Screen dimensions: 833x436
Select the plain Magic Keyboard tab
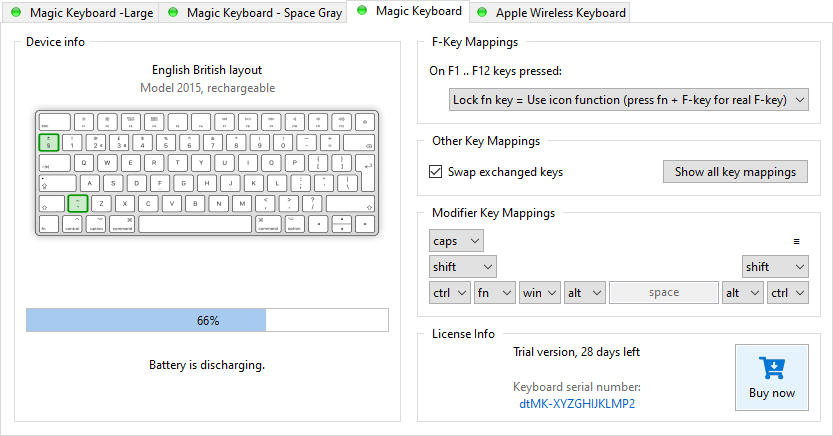[x=408, y=11]
